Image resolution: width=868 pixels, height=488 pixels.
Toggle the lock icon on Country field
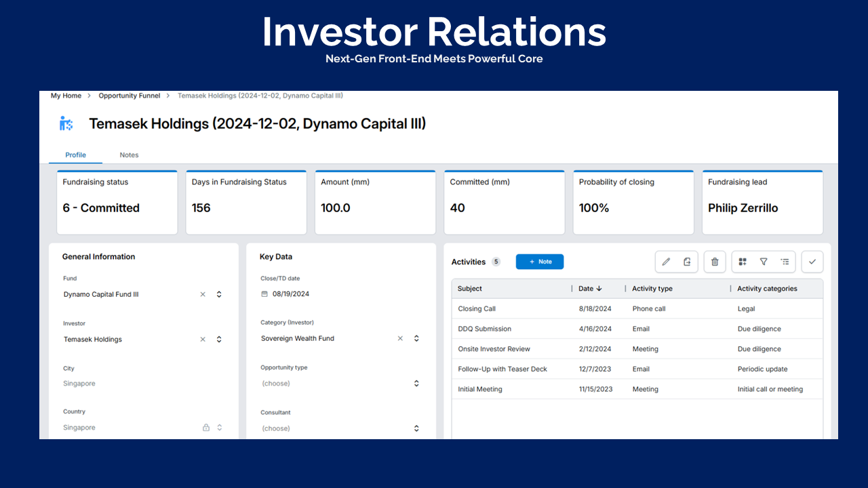(x=207, y=427)
